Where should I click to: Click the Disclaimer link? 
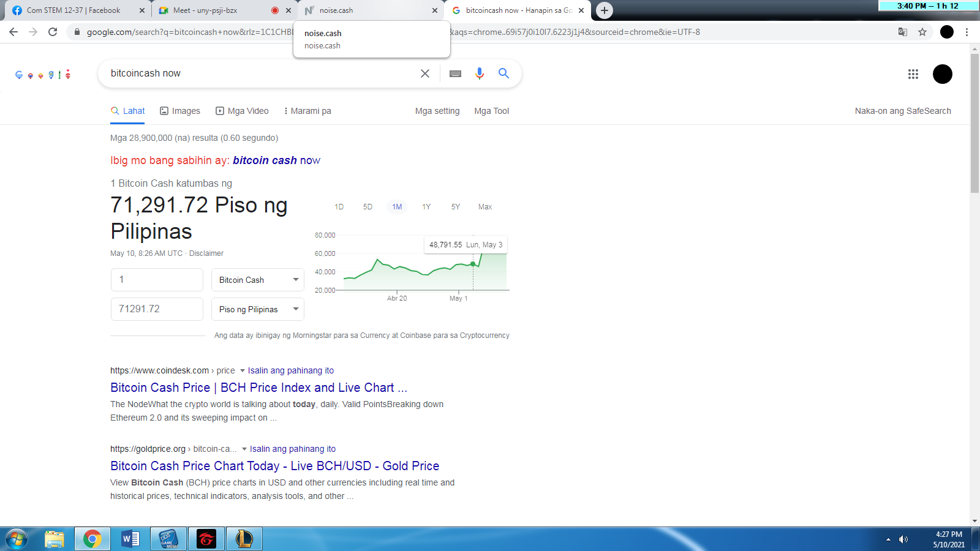coord(206,253)
